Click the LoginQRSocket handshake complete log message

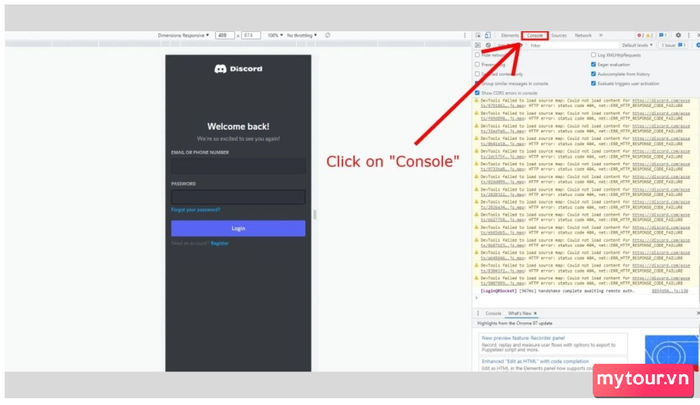click(x=557, y=291)
